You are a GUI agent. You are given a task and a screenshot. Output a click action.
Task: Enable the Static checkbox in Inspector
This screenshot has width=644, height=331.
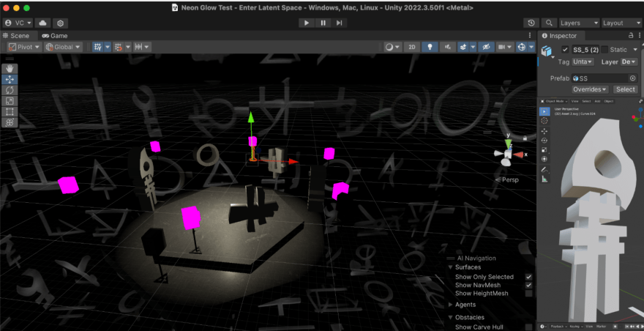click(604, 49)
